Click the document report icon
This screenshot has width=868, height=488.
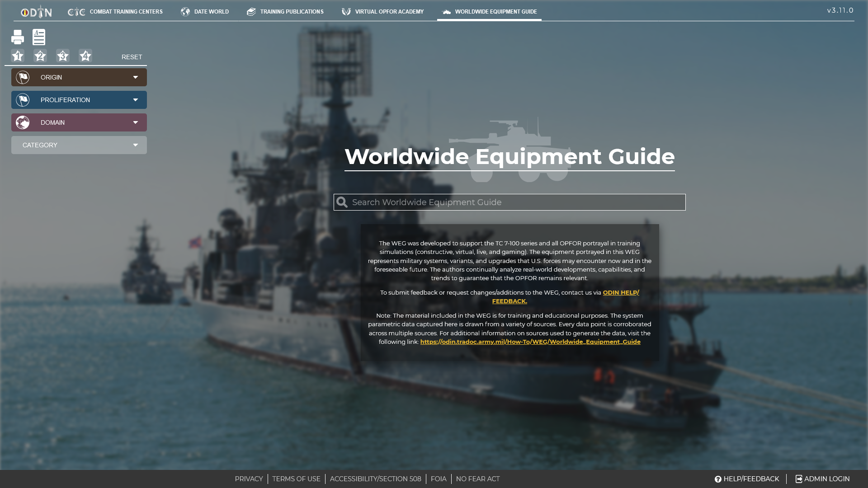point(39,37)
